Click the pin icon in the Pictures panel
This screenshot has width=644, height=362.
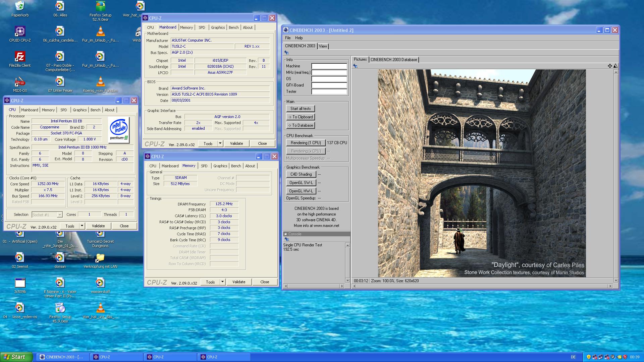pos(355,66)
